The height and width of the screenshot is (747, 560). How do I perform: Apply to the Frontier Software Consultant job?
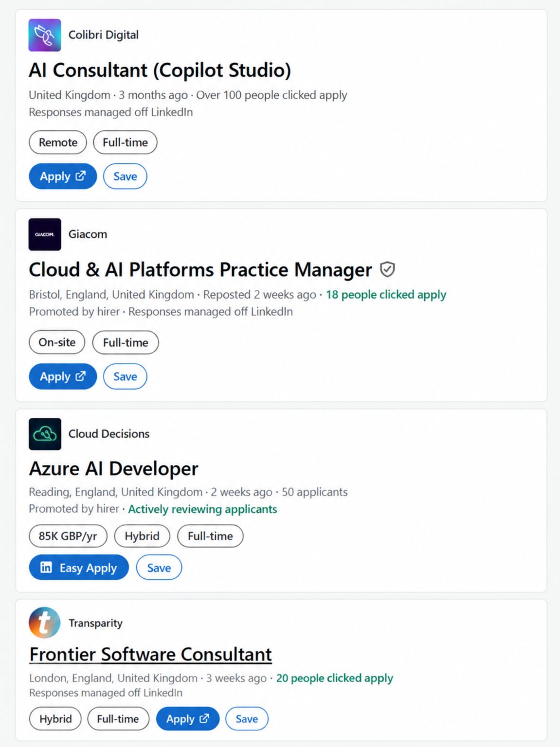click(188, 719)
